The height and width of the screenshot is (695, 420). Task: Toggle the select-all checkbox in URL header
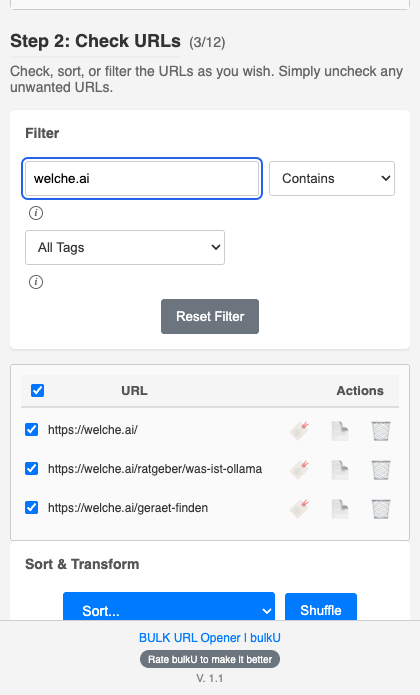(x=38, y=390)
